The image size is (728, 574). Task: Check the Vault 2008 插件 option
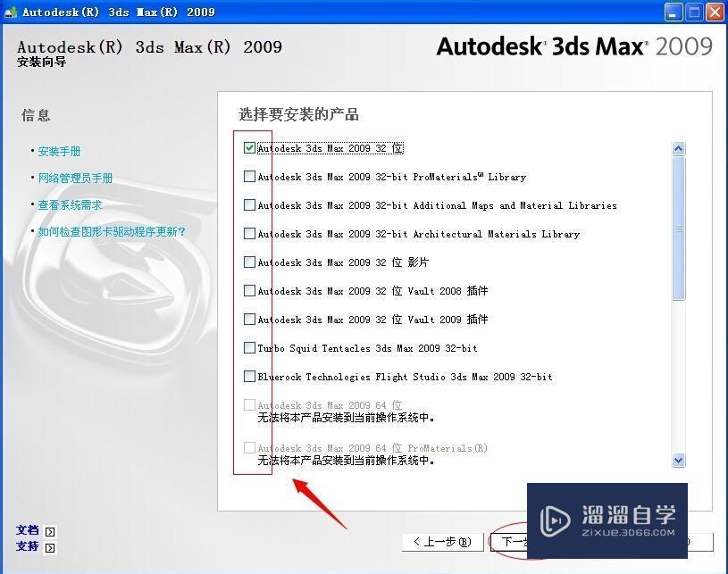point(250,291)
